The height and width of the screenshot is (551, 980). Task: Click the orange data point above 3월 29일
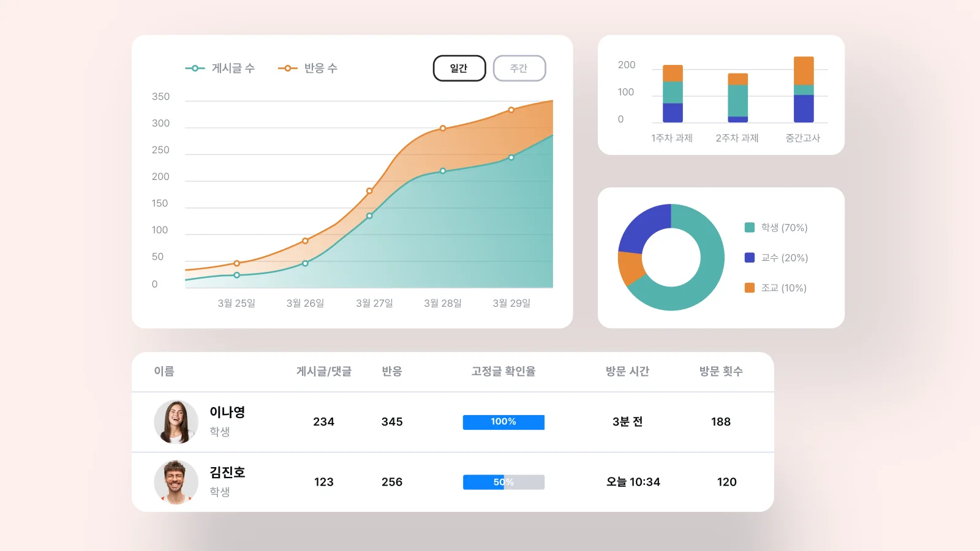pos(511,110)
